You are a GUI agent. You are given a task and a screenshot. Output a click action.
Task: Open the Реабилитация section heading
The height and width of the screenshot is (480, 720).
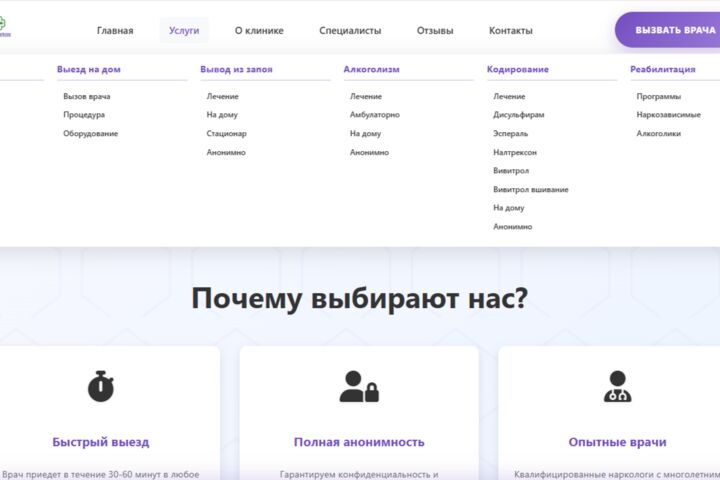point(663,69)
